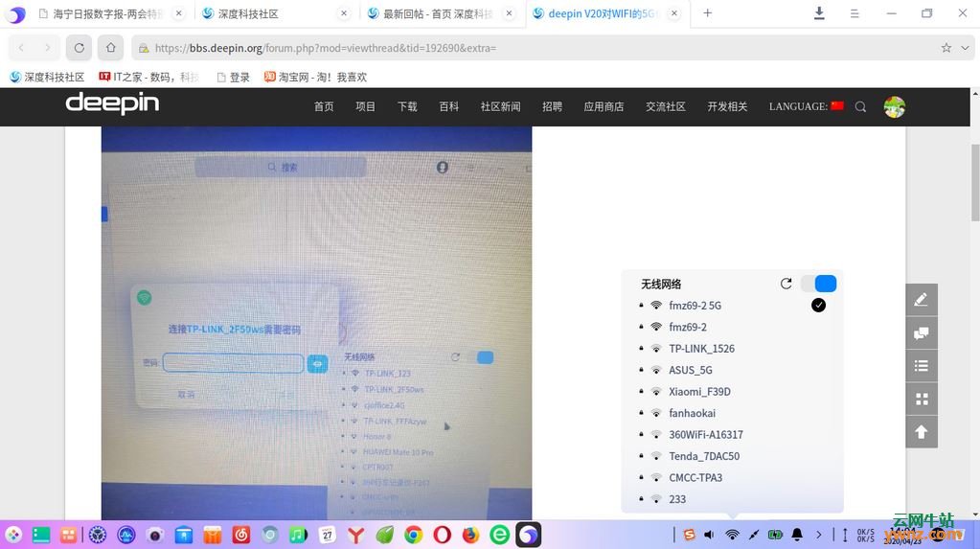Open system monitor icon in the dock
The width and height of the screenshot is (980, 549).
pos(126,535)
